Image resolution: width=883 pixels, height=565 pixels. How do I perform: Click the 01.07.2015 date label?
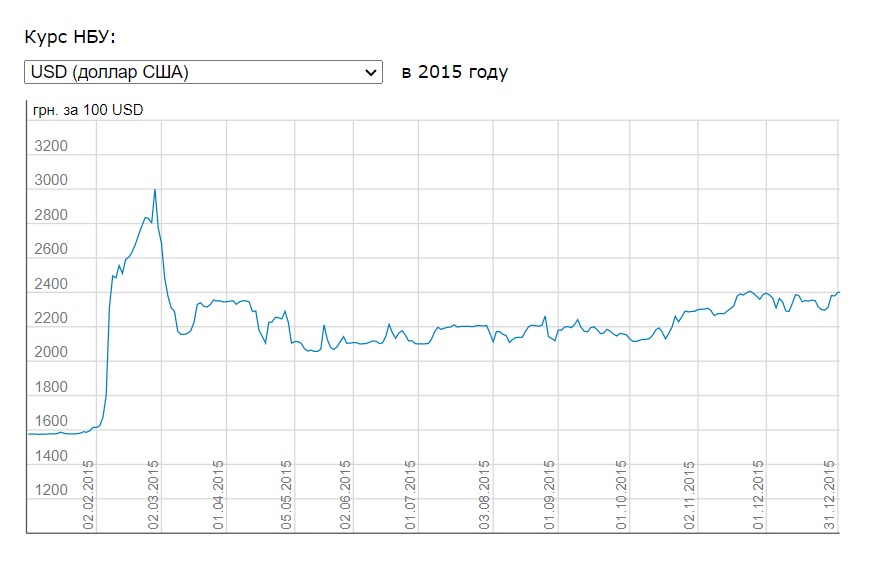coord(410,494)
